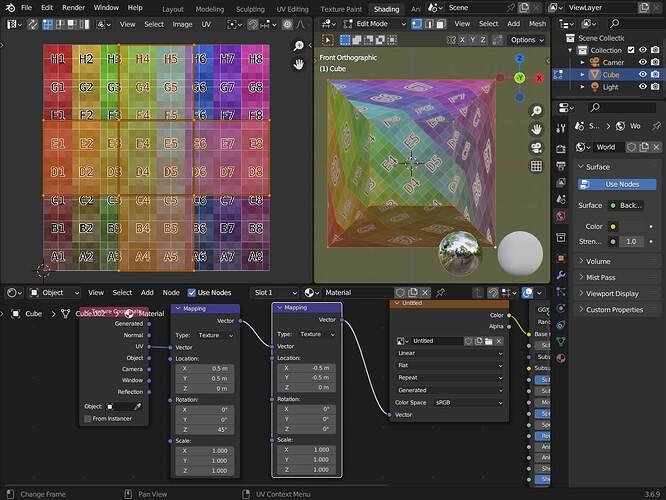Toggle camera view icon in 3D viewport

(536, 148)
